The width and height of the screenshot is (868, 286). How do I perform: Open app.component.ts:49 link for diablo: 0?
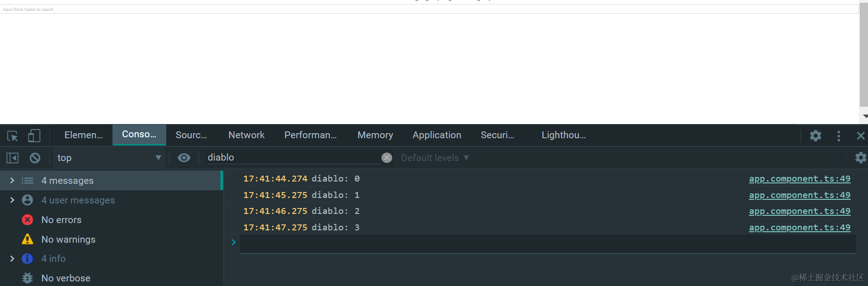pyautogui.click(x=799, y=179)
